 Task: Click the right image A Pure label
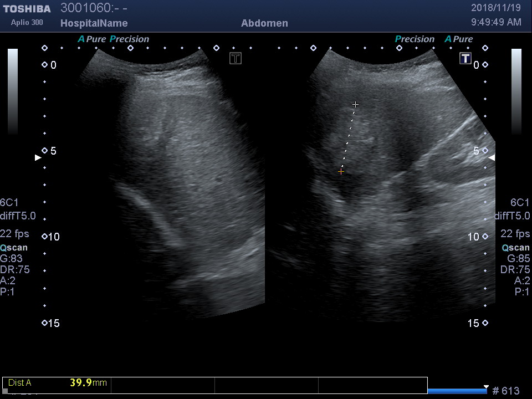click(459, 39)
